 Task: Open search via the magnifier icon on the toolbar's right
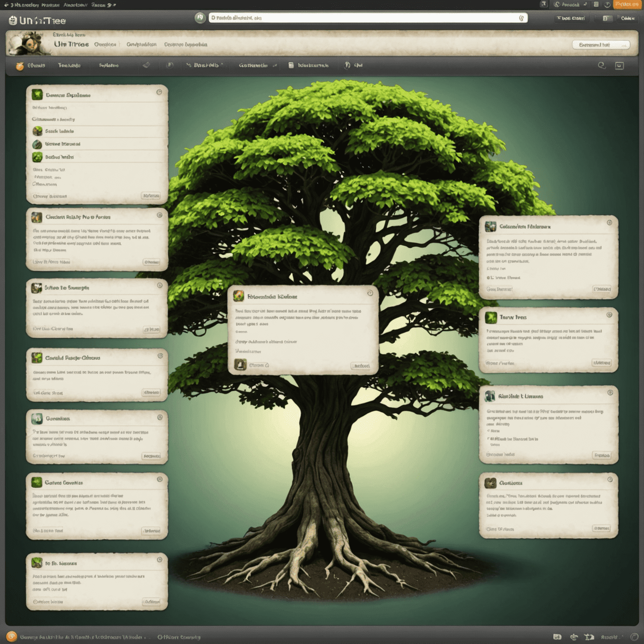(x=602, y=65)
